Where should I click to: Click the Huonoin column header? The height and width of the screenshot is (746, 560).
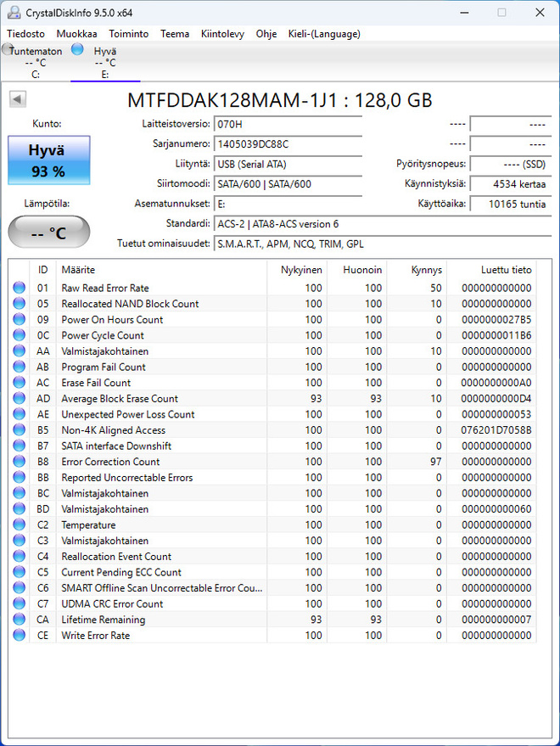[357, 270]
